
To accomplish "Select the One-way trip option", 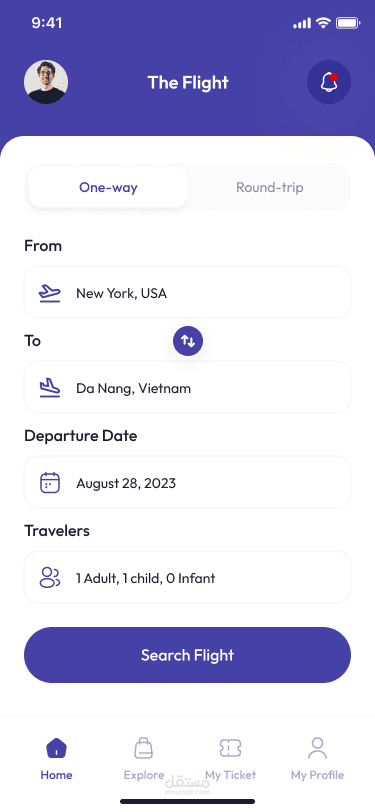I will click(108, 187).
